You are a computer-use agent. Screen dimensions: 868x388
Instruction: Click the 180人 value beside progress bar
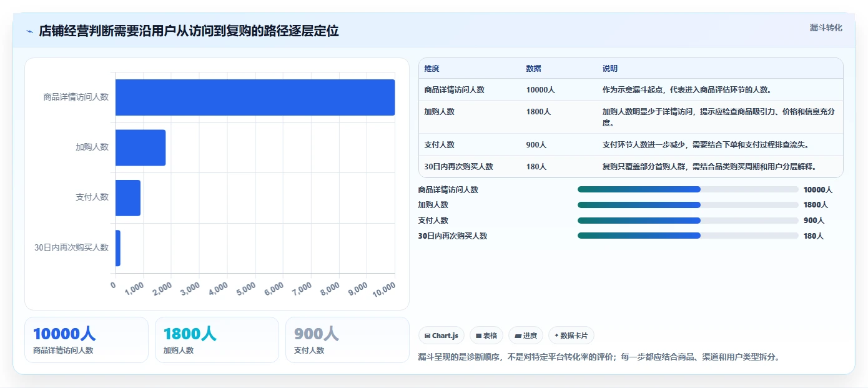(x=813, y=236)
